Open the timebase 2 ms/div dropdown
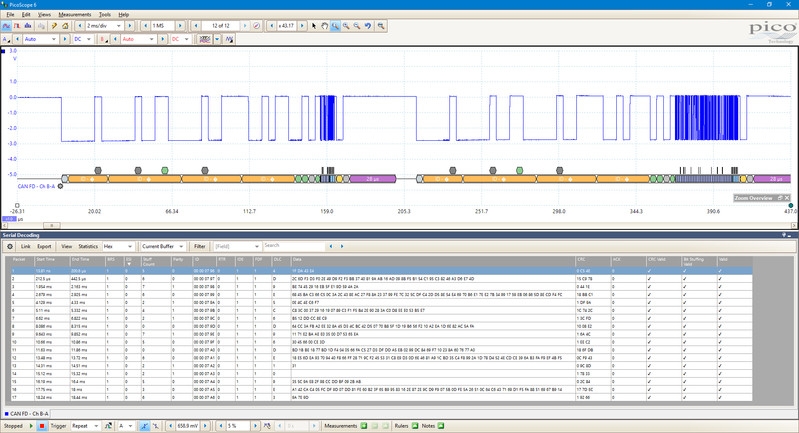Screen dimensions: 799x433 pos(104,25)
